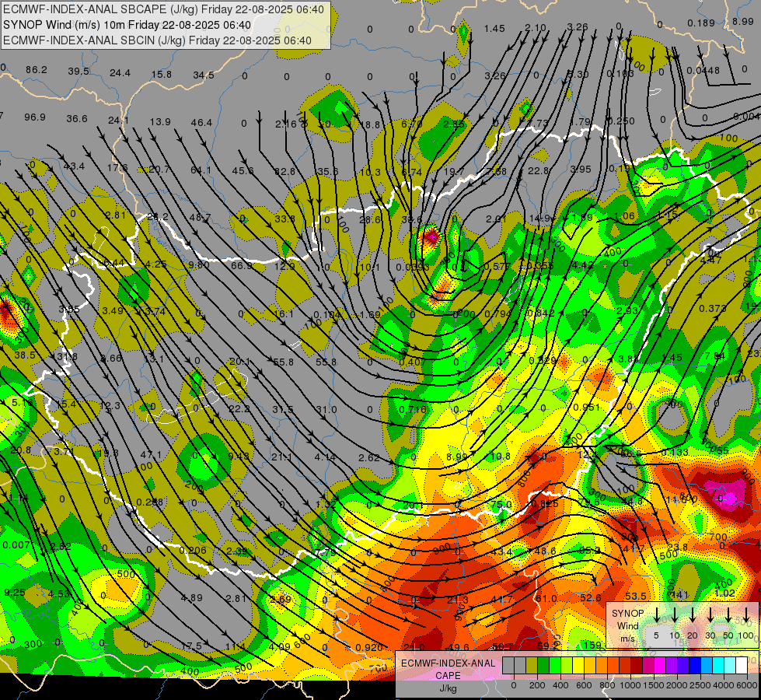Select the dark red CAPE legend swatch
The width and height of the screenshot is (761, 700).
(637, 666)
